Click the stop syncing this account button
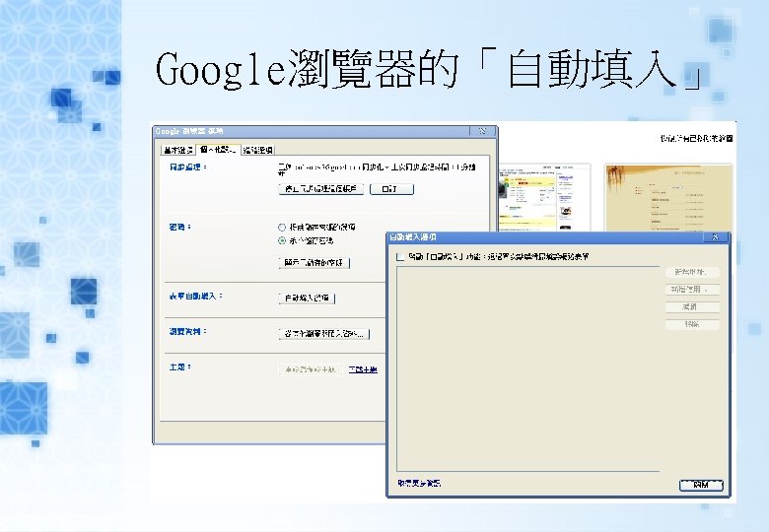The image size is (769, 532). point(320,189)
